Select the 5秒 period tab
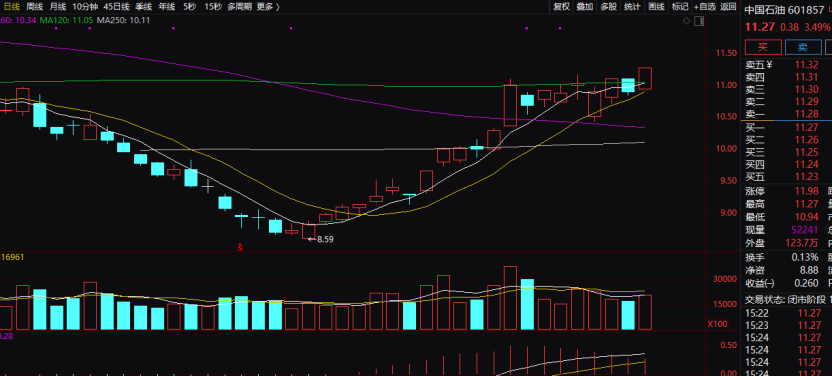Screen dimensions: 832x376 click(x=189, y=6)
